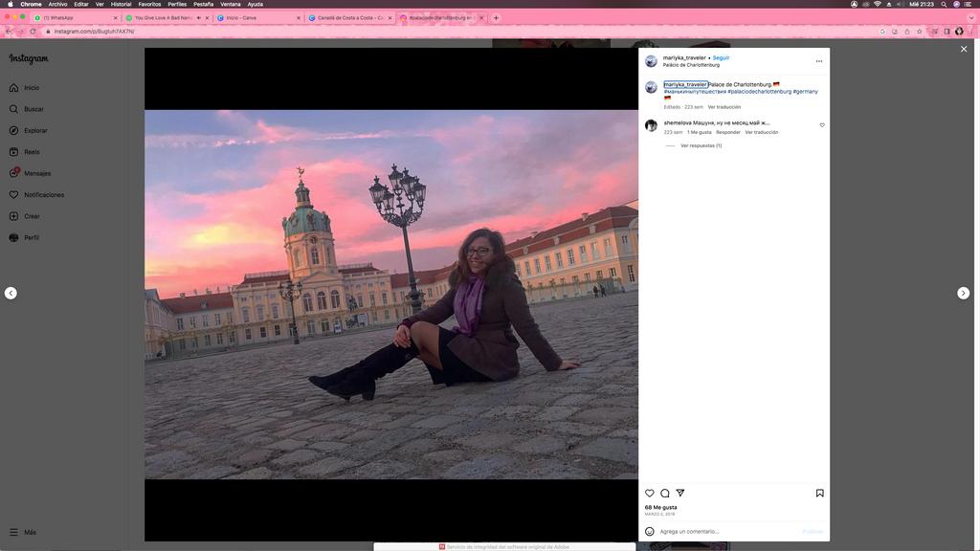Screen dimensions: 980x551
Task: Click Responder on shemelova's comment
Action: 727,132
